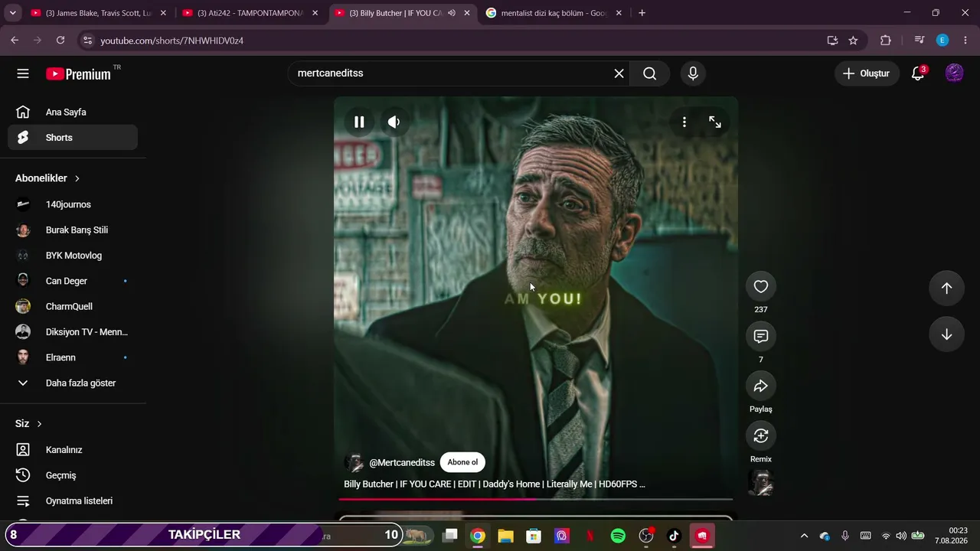The image size is (980, 551).
Task: Subscribe with Abone ol button
Action: (x=462, y=462)
